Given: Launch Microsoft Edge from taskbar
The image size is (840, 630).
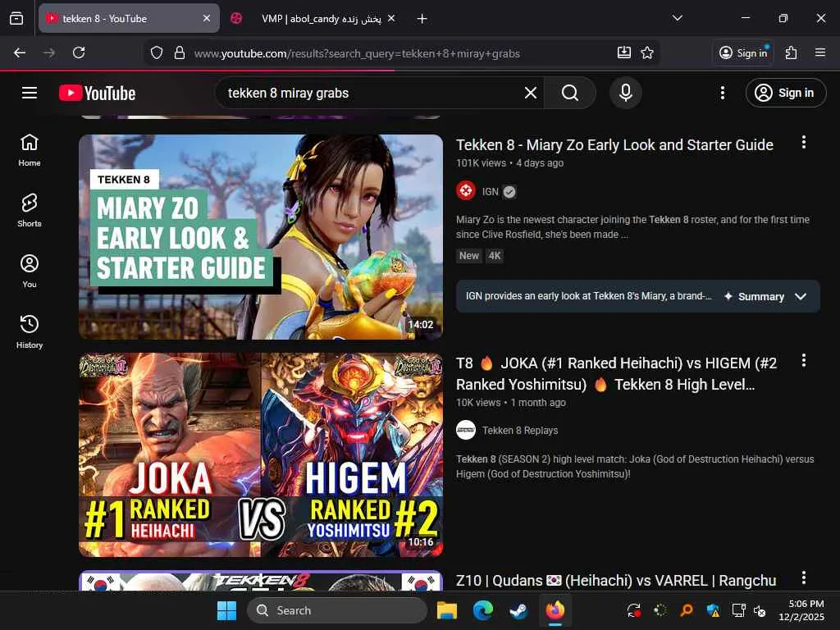Looking at the screenshot, I should click(x=482, y=610).
